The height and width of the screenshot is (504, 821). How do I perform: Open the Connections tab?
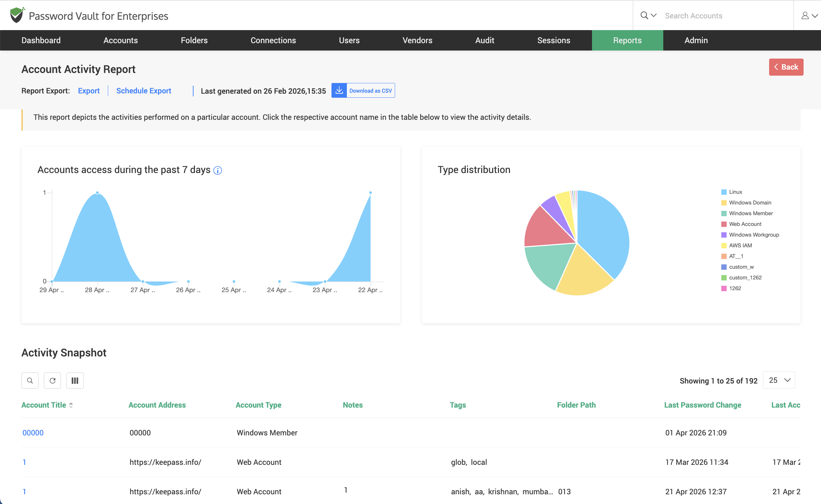[x=273, y=40]
